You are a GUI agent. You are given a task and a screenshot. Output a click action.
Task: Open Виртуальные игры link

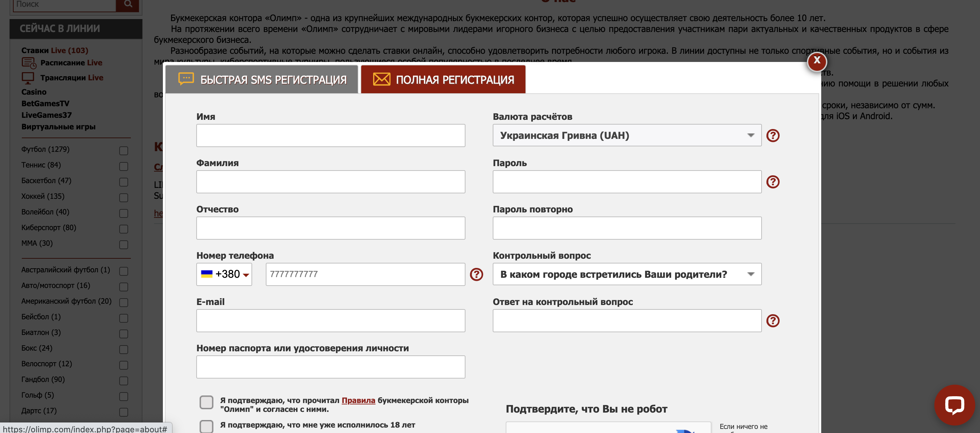coord(58,127)
